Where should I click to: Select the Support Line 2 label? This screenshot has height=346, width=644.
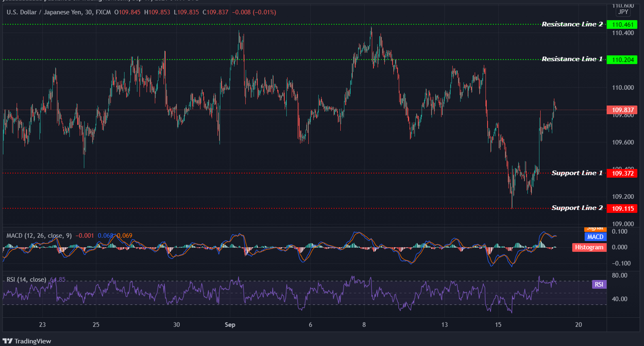click(x=577, y=208)
